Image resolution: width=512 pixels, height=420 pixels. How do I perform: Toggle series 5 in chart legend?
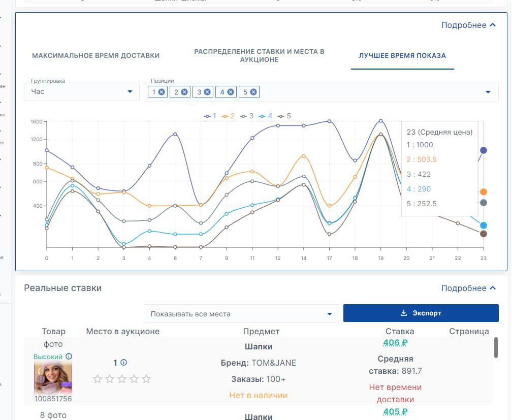pyautogui.click(x=284, y=116)
